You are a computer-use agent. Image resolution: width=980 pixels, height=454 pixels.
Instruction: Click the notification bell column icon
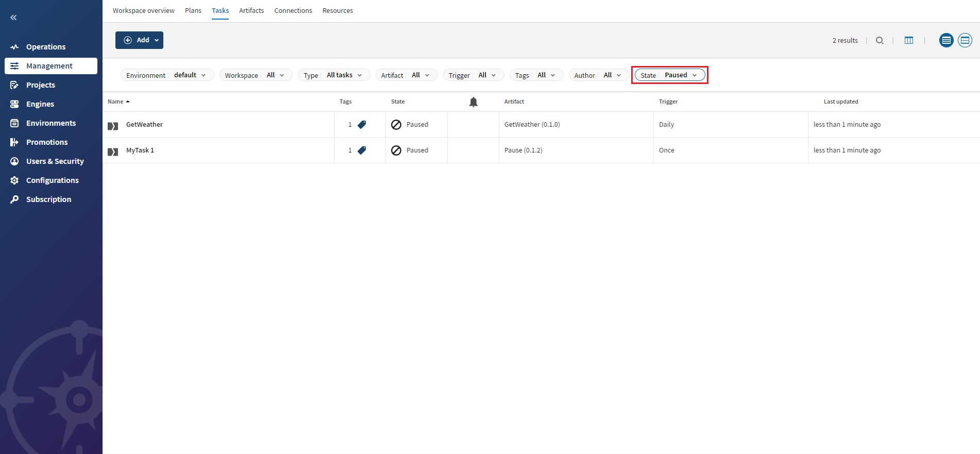click(473, 102)
